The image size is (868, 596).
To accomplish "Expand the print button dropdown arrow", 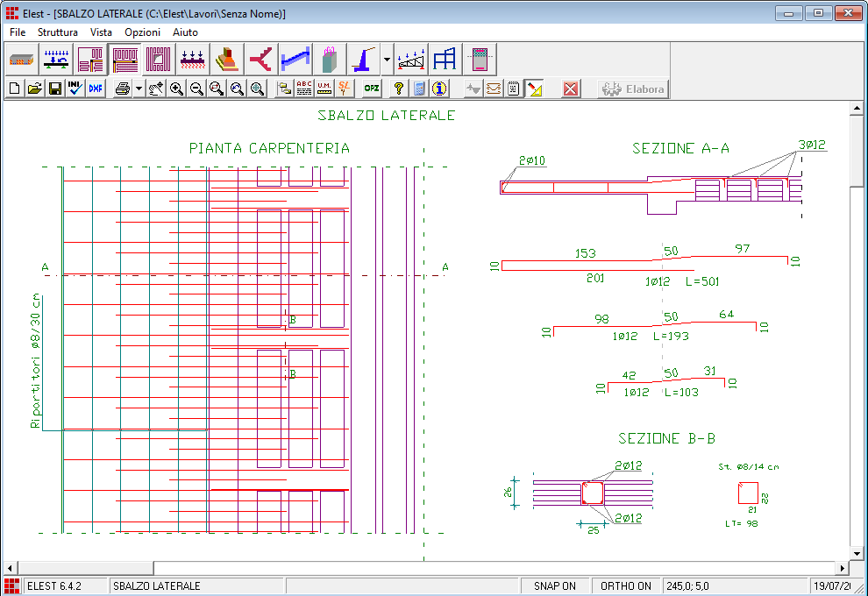I will tap(139, 89).
